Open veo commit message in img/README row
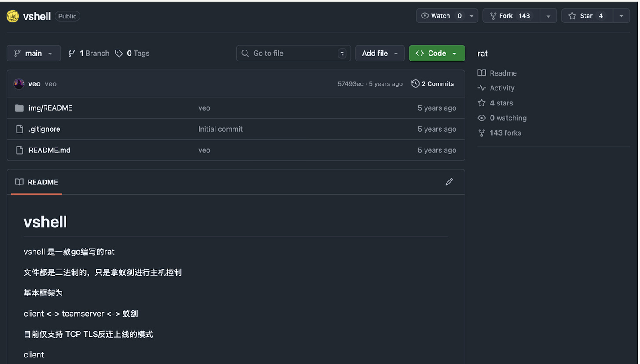This screenshot has height=364, width=640. [x=204, y=108]
